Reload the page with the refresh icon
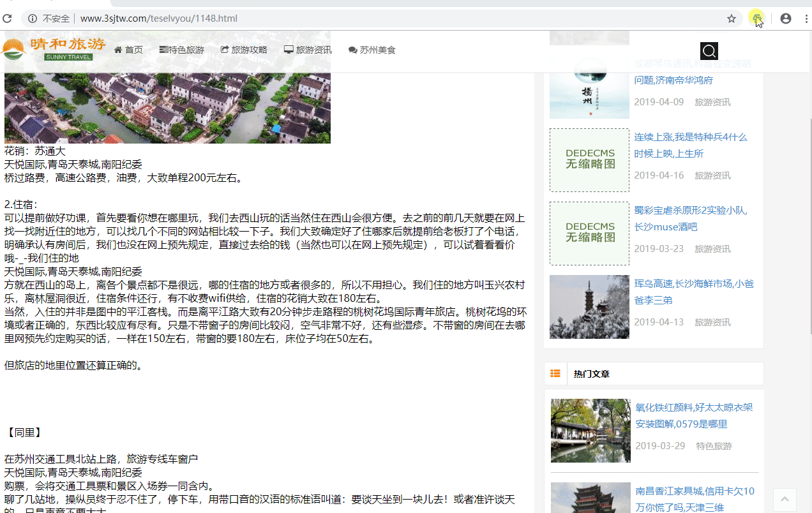The width and height of the screenshot is (812, 513). point(7,19)
